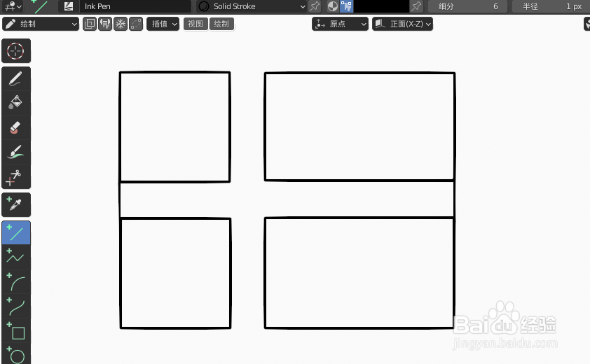Image resolution: width=590 pixels, height=364 pixels.
Task: Open the 原点 stroke placement dropdown
Action: pos(340,24)
